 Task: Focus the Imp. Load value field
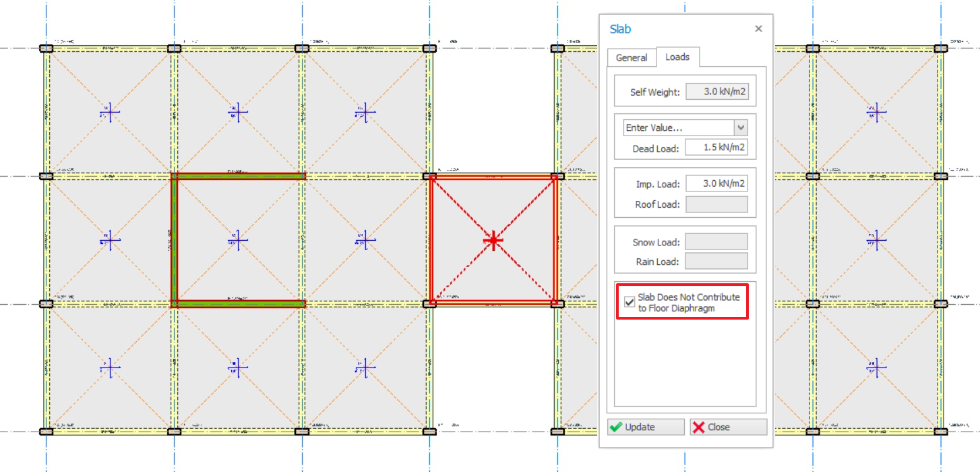point(716,183)
